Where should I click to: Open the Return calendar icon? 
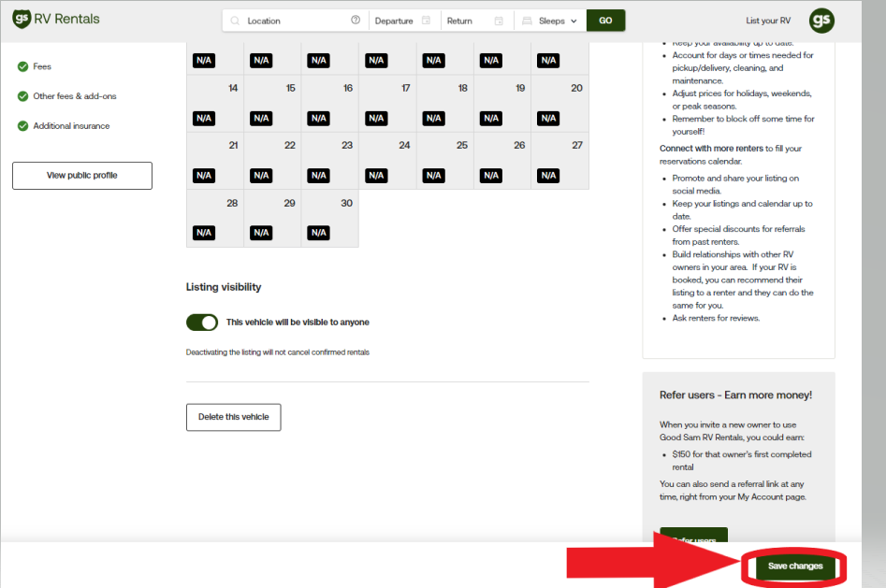[x=499, y=21]
